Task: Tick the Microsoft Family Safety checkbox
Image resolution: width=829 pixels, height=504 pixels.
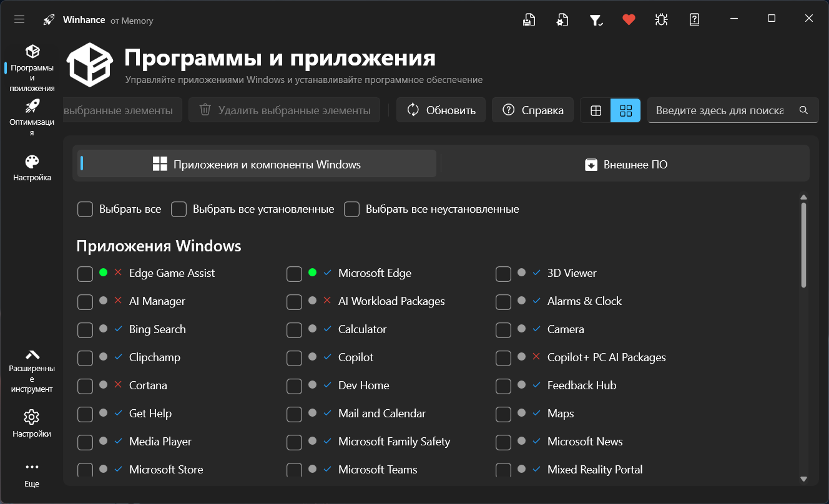Action: click(295, 442)
